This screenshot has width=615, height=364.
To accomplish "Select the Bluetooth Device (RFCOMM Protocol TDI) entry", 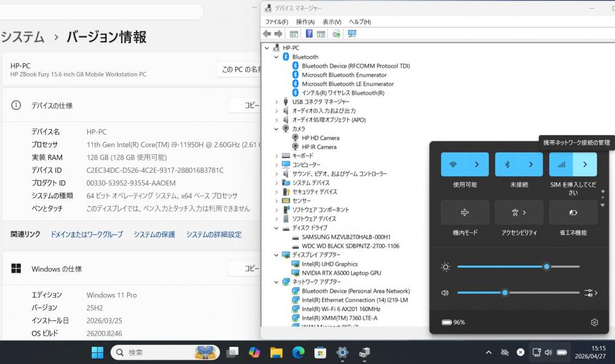I will (355, 66).
